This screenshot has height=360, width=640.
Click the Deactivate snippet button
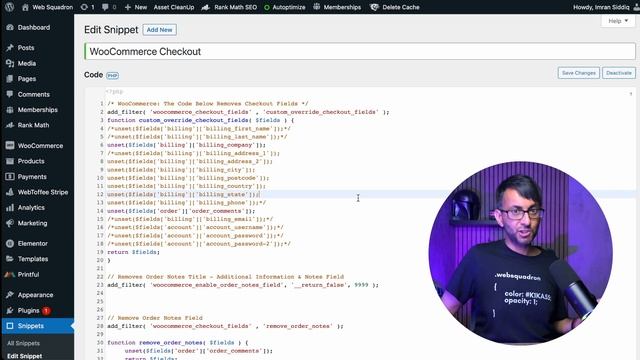[x=619, y=73]
